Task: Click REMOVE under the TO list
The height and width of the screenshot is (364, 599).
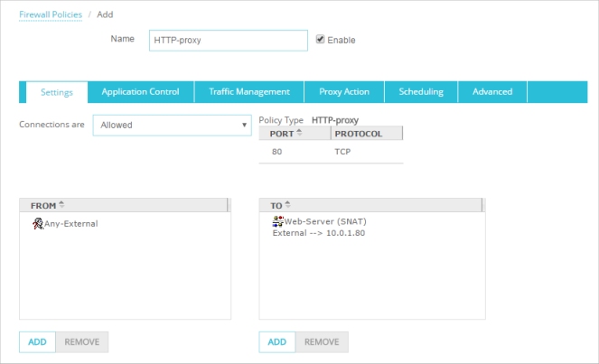Action: [322, 342]
